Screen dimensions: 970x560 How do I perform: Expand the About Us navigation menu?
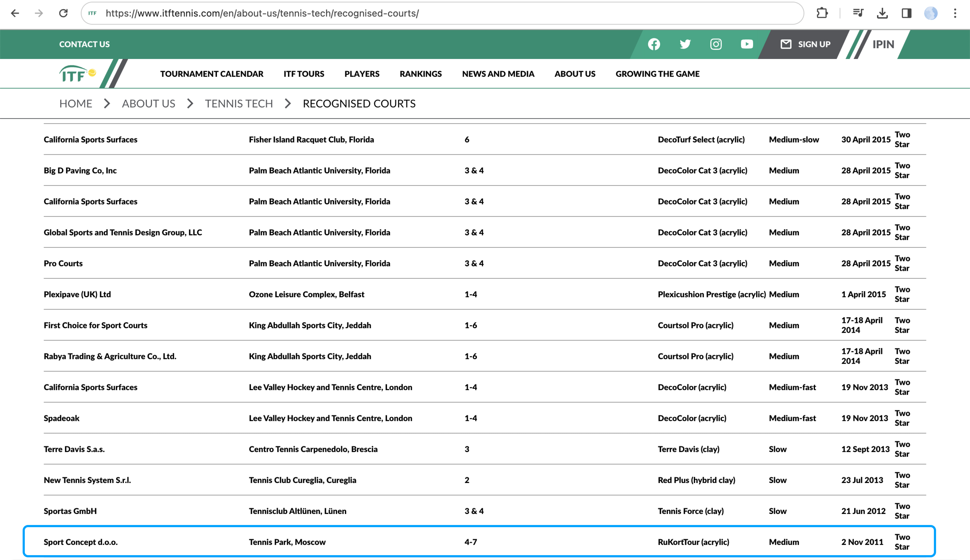click(575, 74)
